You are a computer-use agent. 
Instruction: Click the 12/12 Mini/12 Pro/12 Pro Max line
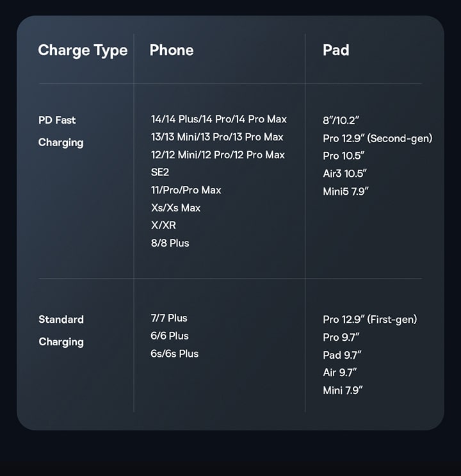[218, 155]
